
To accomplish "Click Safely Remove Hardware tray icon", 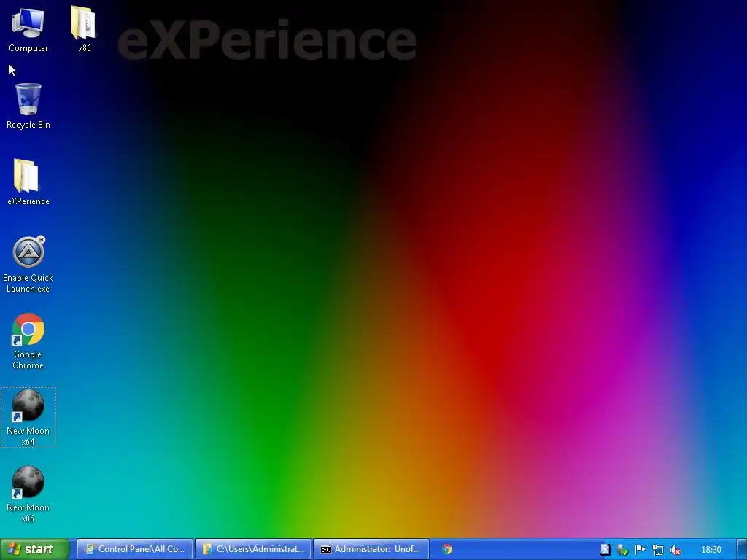I will (623, 550).
